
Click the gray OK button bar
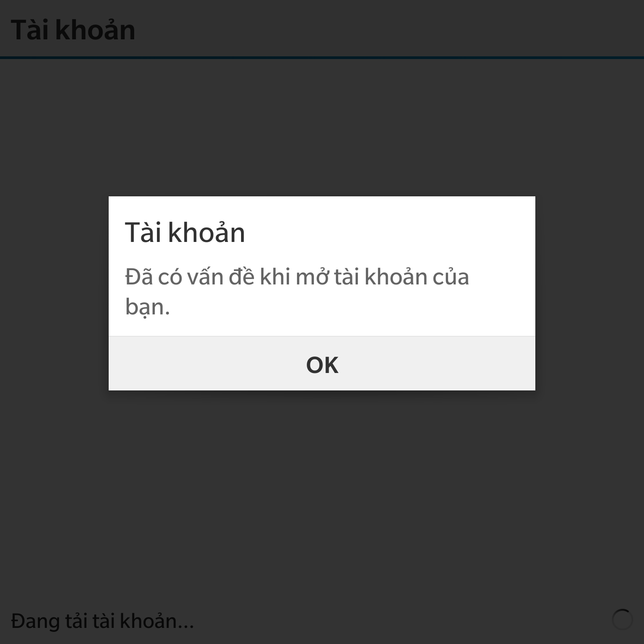(x=322, y=364)
